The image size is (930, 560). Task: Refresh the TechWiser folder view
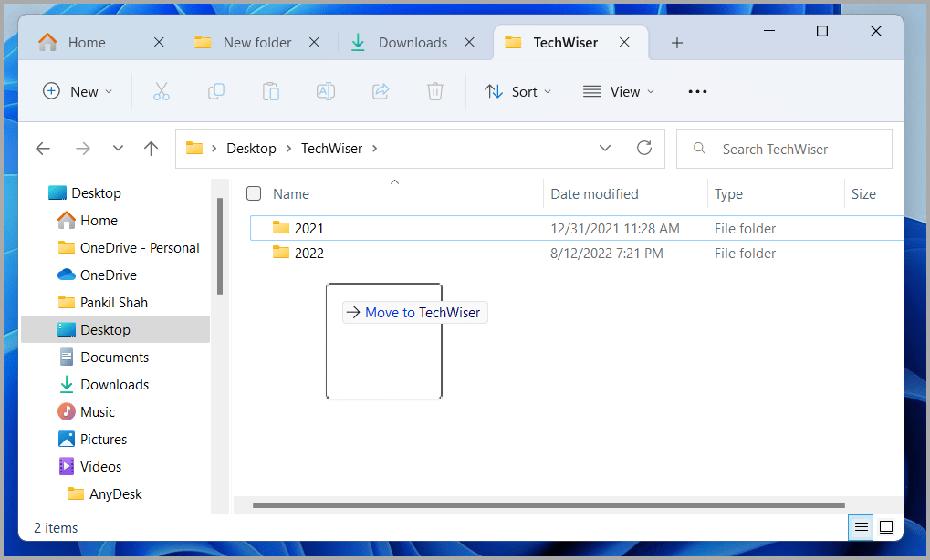[644, 148]
